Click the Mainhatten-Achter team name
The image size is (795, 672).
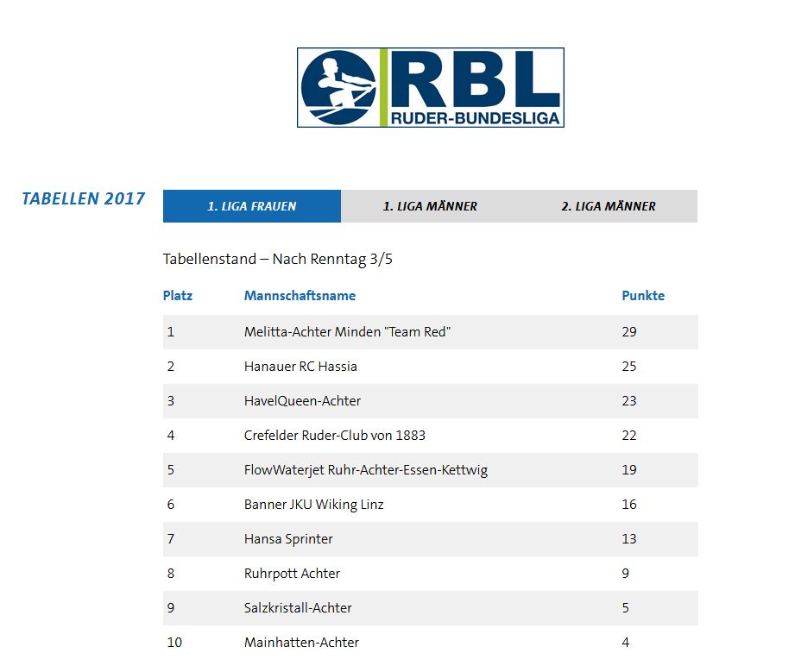(x=301, y=643)
